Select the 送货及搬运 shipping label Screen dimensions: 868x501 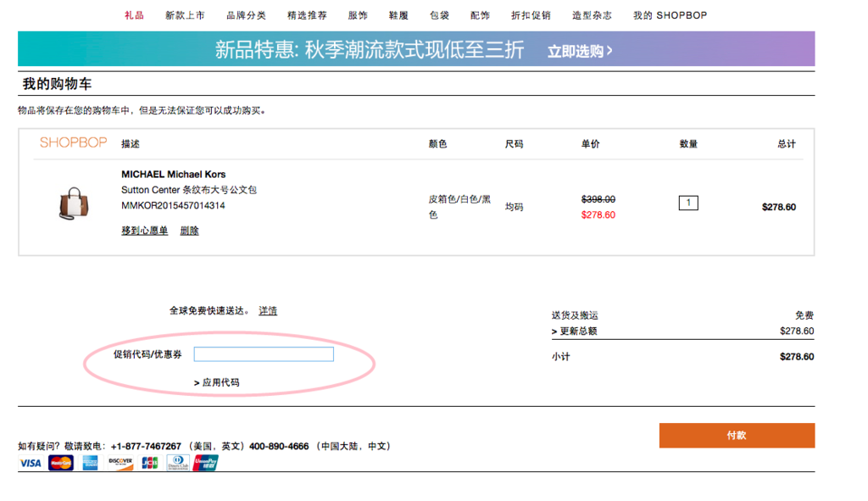point(575,315)
